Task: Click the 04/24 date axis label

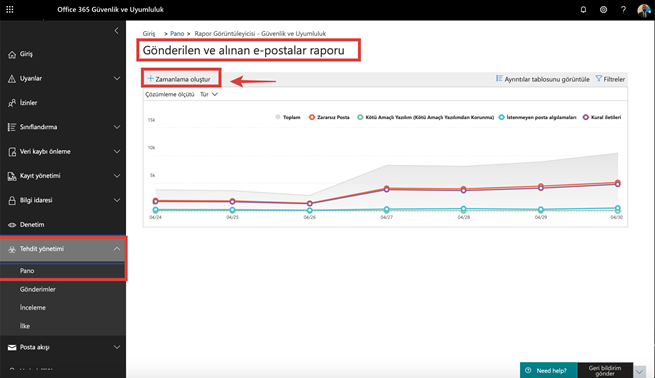Action: (155, 217)
